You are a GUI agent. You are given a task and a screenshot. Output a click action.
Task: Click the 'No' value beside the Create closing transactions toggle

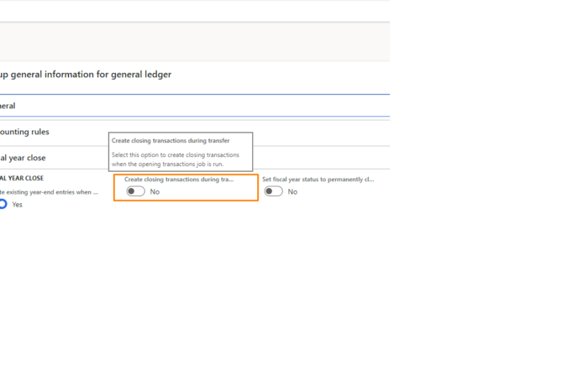[155, 192]
